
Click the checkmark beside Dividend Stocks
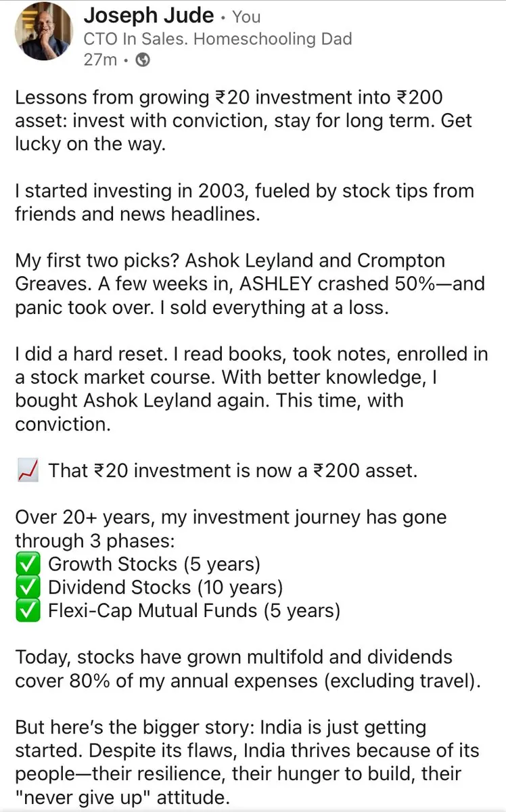[28, 587]
